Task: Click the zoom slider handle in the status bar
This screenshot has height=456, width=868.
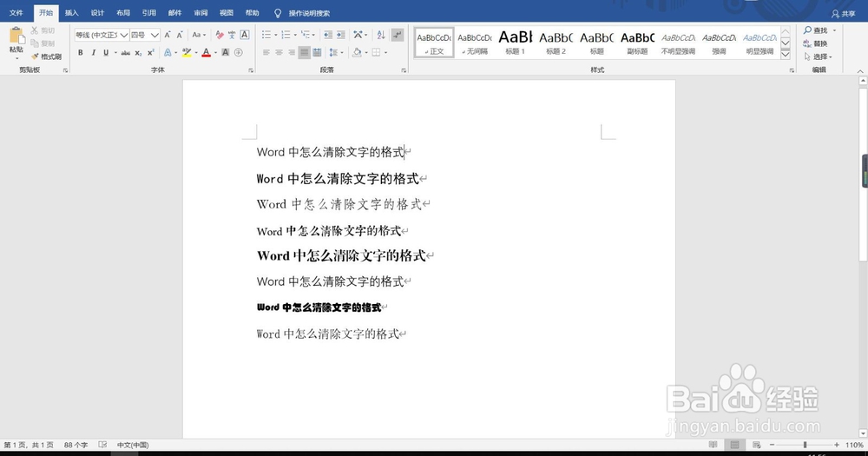Action: (x=805, y=445)
